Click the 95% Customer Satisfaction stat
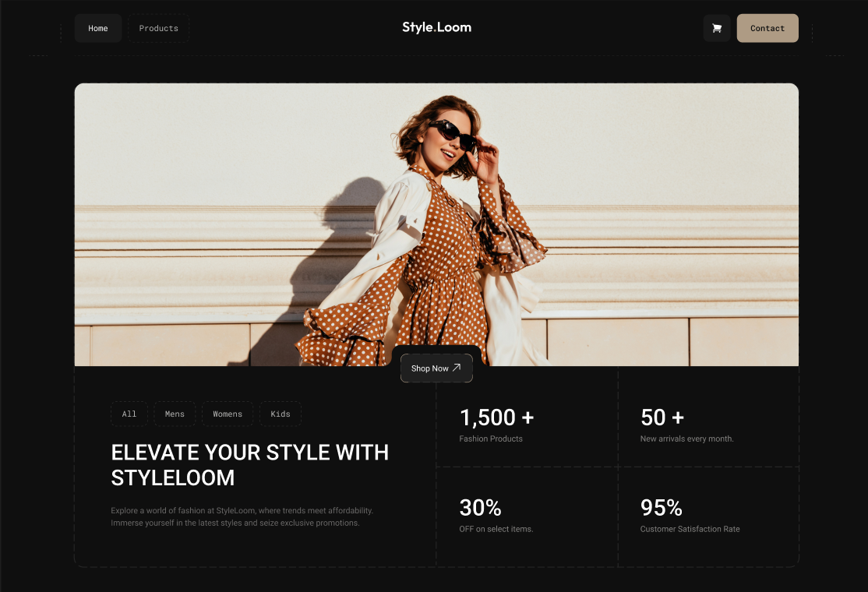The height and width of the screenshot is (592, 868). pos(661,507)
